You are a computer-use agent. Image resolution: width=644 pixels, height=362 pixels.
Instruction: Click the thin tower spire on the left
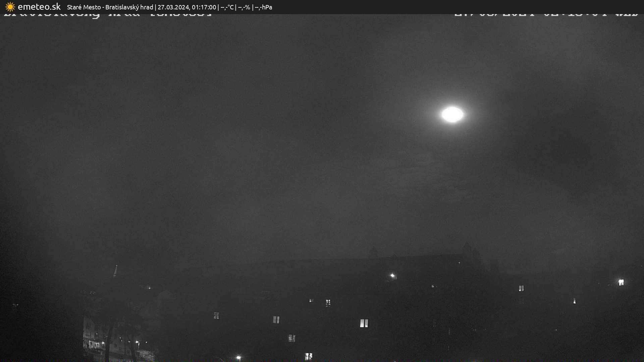coord(115,271)
